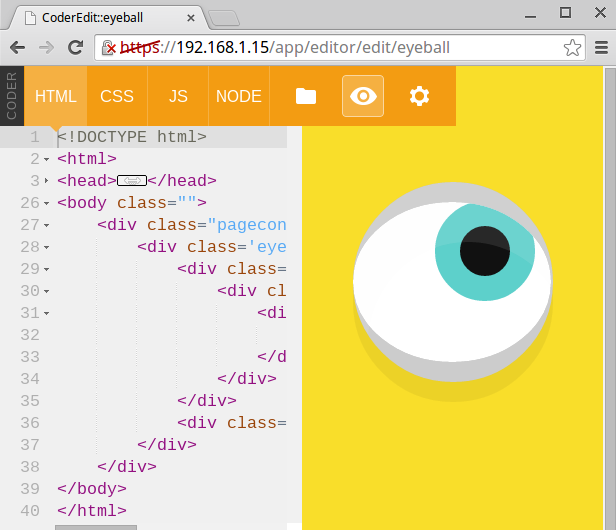
Task: Click the browser forward arrow
Action: [x=47, y=48]
